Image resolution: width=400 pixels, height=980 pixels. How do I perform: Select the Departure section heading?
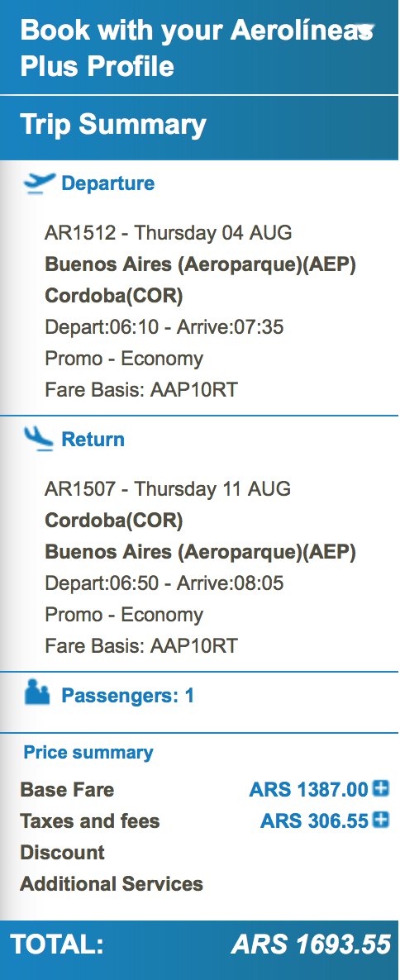point(107,183)
